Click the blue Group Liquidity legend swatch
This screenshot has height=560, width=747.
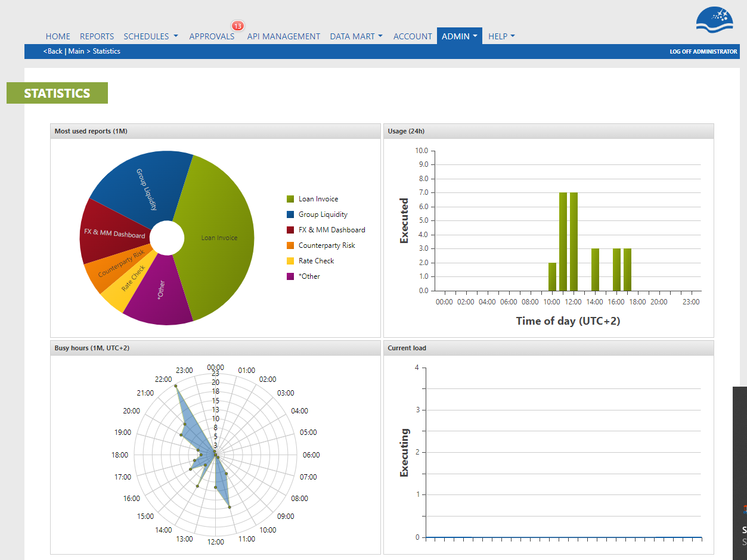click(290, 214)
